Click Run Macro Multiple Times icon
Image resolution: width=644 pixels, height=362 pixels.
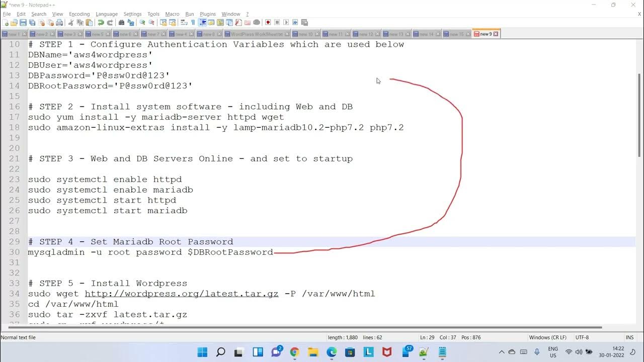(x=295, y=23)
